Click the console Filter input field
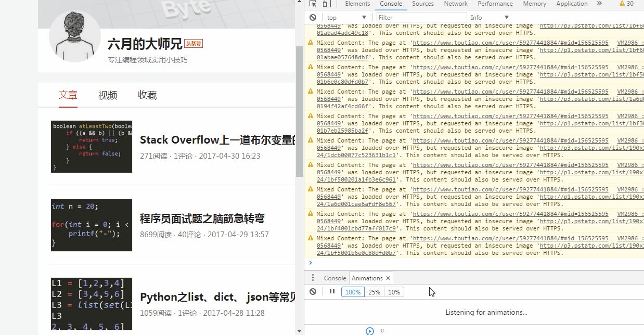Screen dimensions: 644x335 (421, 17)
